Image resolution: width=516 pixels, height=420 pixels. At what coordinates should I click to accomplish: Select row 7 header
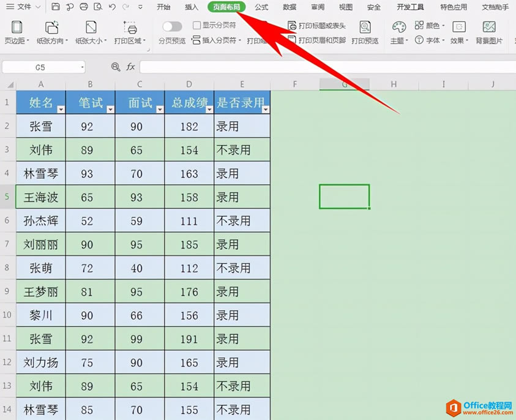click(7, 244)
